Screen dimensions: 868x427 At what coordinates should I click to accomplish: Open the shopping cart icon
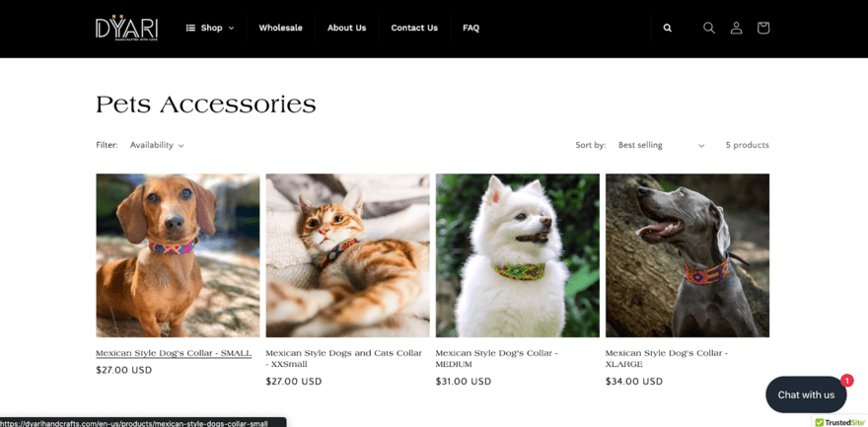(763, 28)
